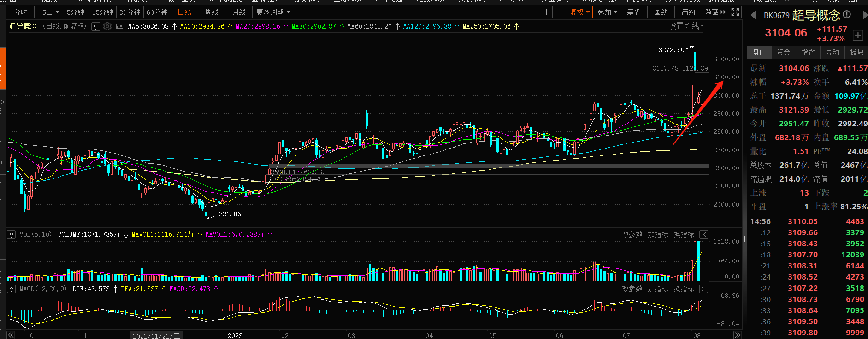Click 隐藏 to hide side panel
The width and height of the screenshot is (868, 339).
pos(715,12)
